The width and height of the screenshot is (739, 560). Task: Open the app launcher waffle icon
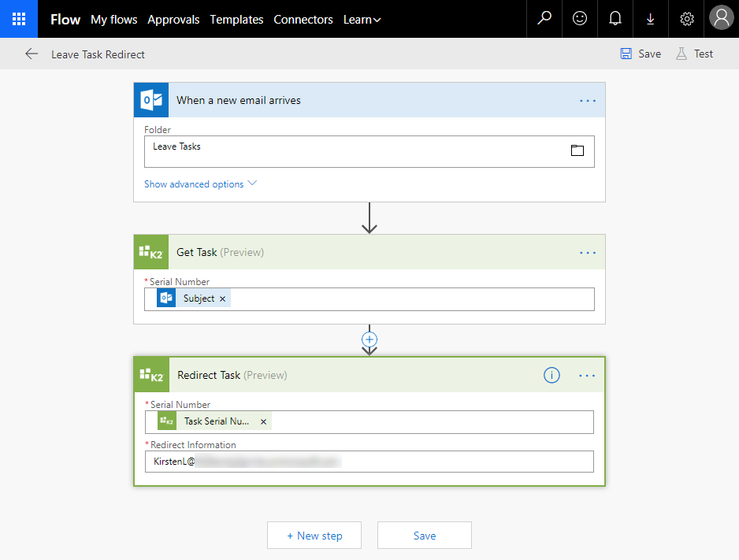(x=19, y=19)
